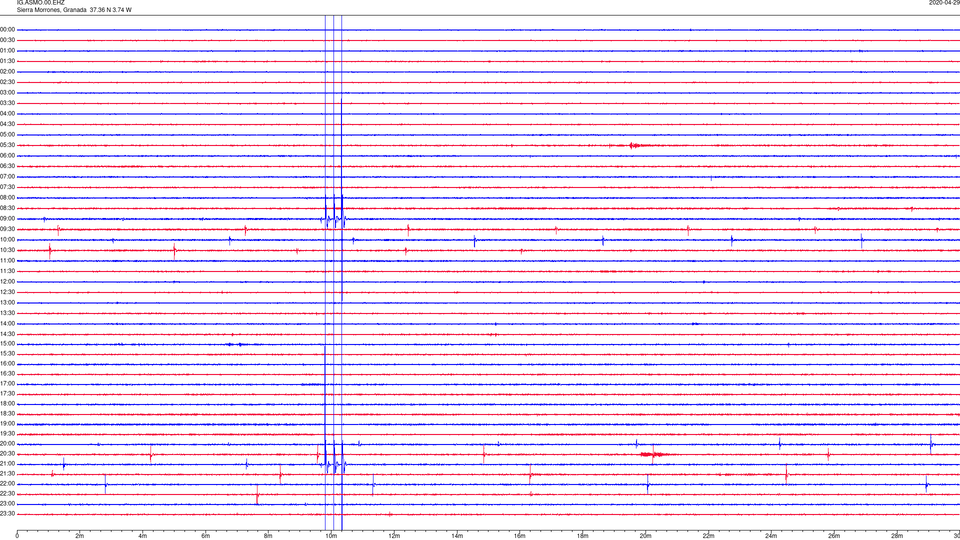Image resolution: width=960 pixels, height=540 pixels.
Task: Select the 24m axis tick label
Action: click(x=771, y=536)
